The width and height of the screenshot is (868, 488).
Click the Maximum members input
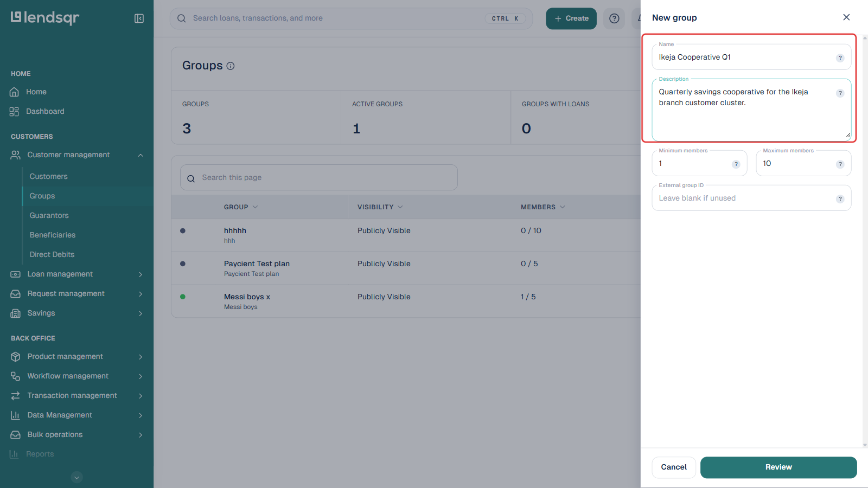click(803, 164)
